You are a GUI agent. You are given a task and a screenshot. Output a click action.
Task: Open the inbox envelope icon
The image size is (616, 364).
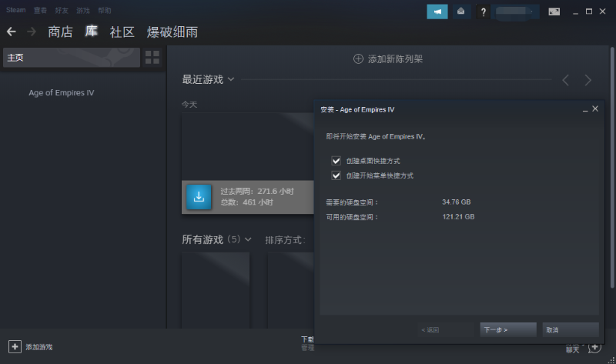coord(461,12)
